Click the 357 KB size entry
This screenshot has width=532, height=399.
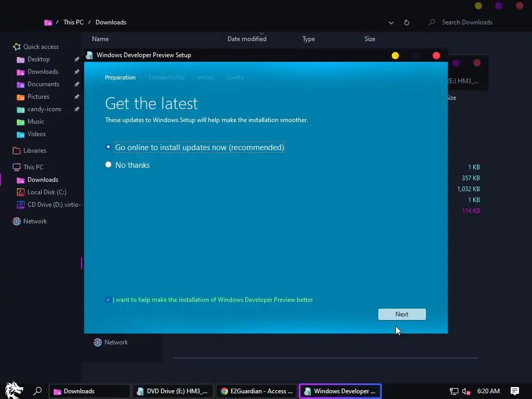tap(471, 178)
